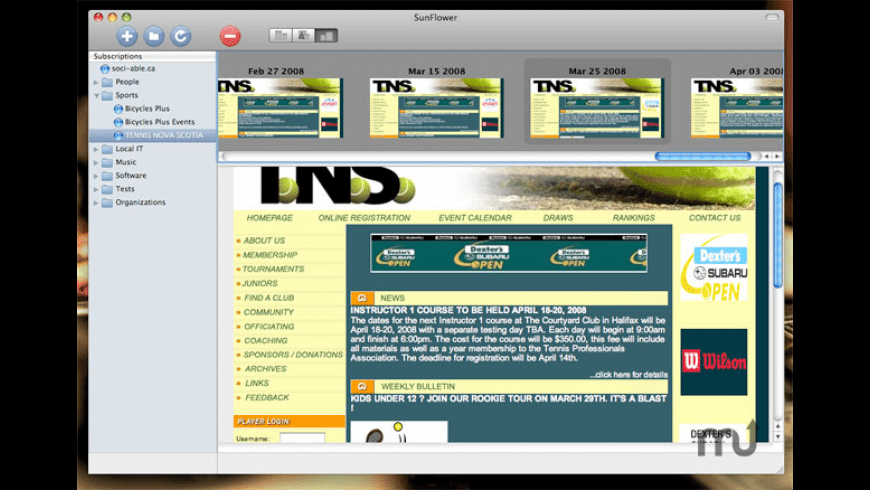Click the horizontal thumbnail scrollbar thumb

[x=702, y=156]
